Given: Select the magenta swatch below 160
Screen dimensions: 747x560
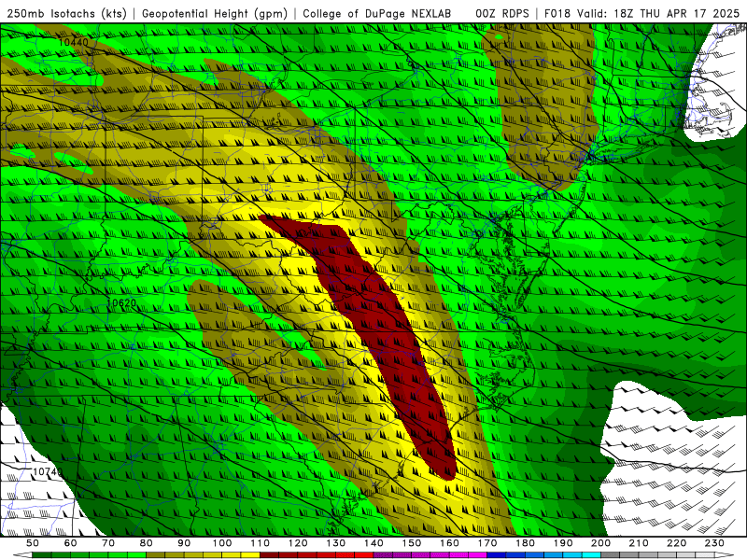Looking at the screenshot, I should 458,555.
